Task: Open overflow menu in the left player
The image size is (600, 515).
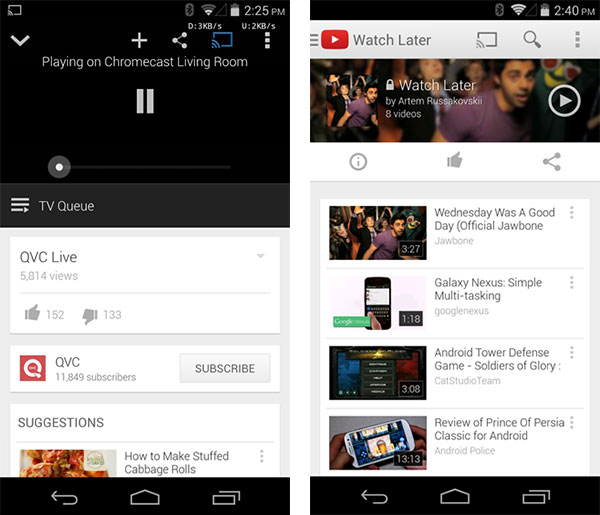Action: click(267, 40)
